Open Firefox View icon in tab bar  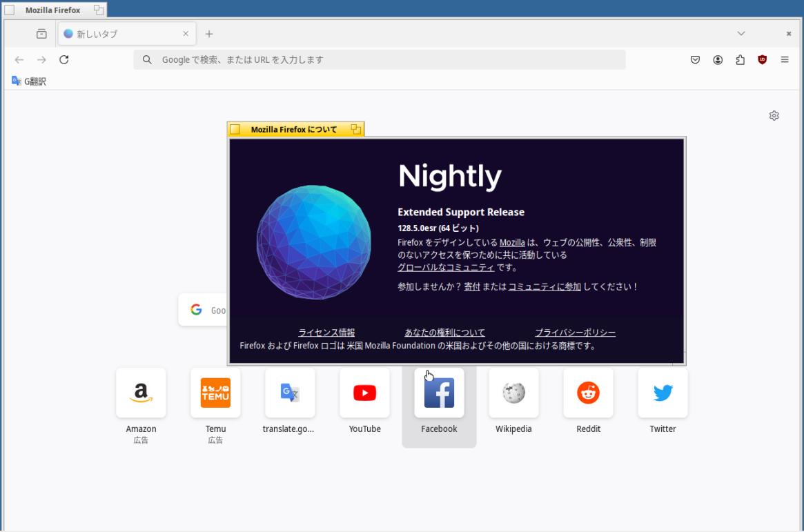click(x=41, y=34)
